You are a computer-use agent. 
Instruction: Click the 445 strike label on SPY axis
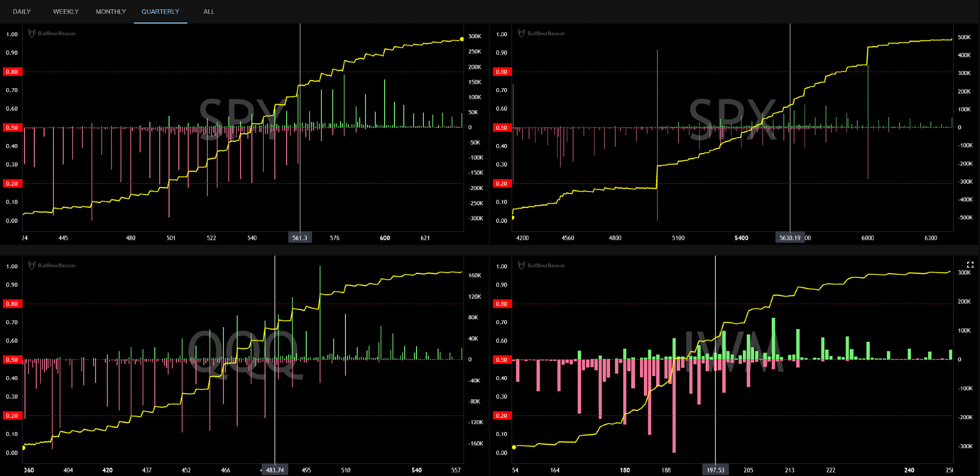(x=63, y=238)
